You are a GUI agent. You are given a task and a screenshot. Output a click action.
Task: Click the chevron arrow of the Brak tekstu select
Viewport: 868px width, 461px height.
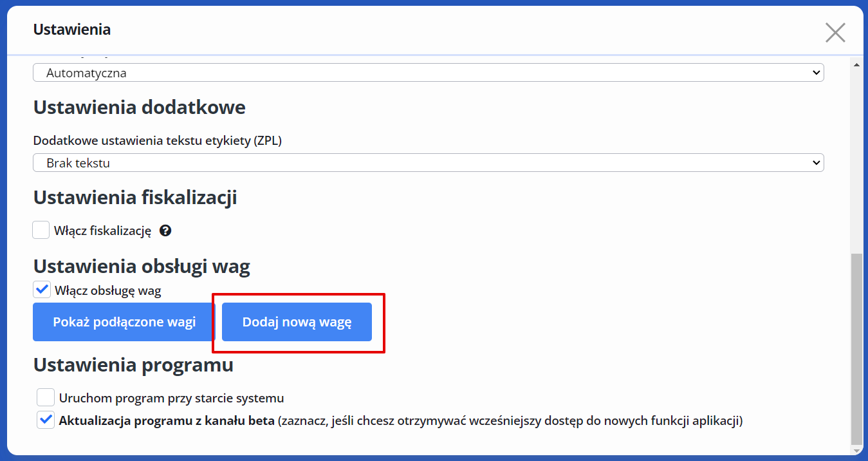[x=817, y=163]
